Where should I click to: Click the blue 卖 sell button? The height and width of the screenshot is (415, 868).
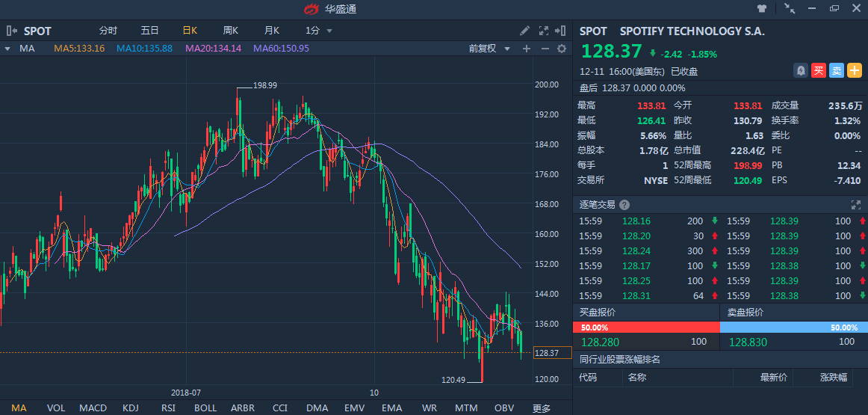click(x=837, y=70)
